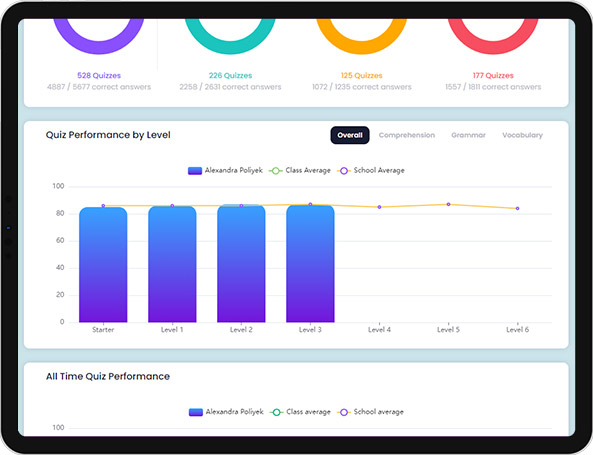Click the Level 6 axis label
Screen dimensions: 593x455
coord(517,329)
